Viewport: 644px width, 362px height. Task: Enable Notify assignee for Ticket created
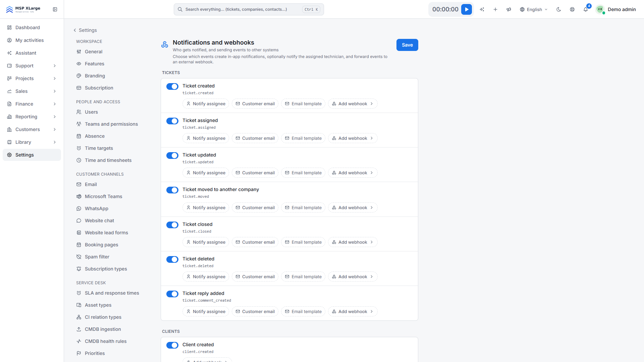pyautogui.click(x=206, y=104)
